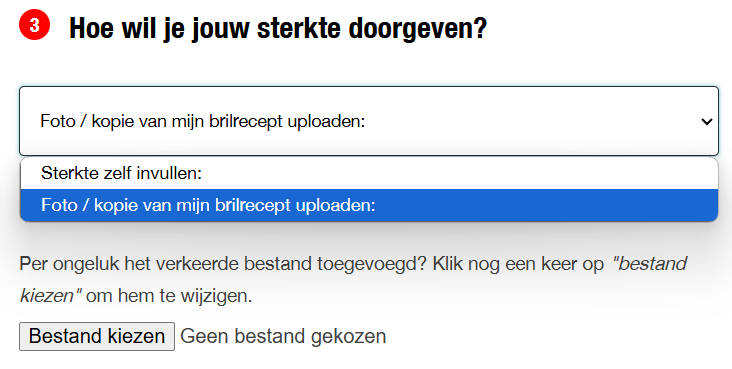Click the selected value text in the closed select field
Screen dimensions: 732x369
203,121
